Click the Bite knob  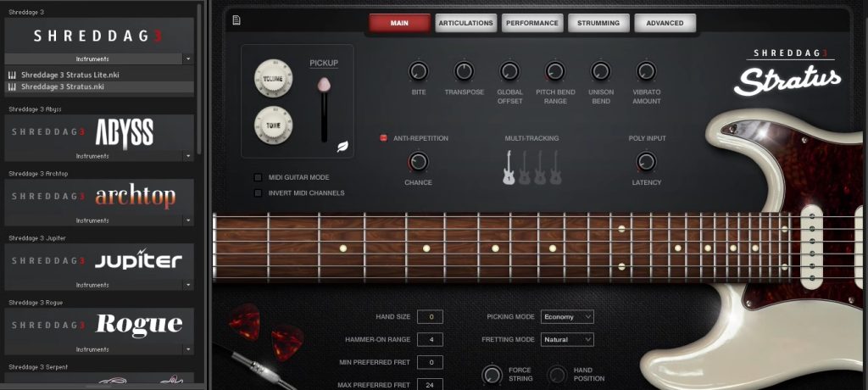(x=418, y=72)
